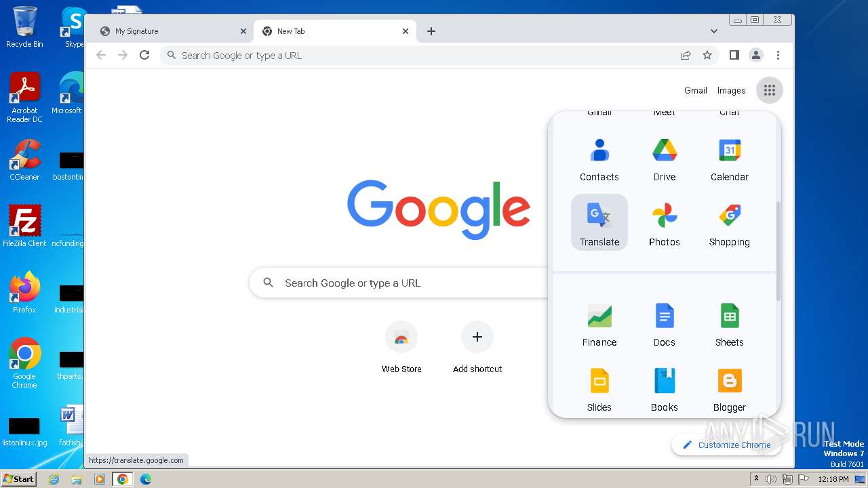This screenshot has width=868, height=488.
Task: Open Google Sheets app
Action: 730,324
